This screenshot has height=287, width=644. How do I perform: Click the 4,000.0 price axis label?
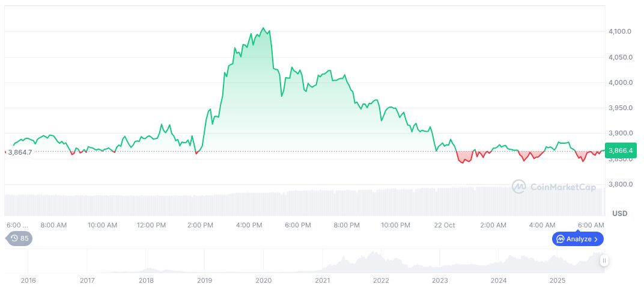619,82
